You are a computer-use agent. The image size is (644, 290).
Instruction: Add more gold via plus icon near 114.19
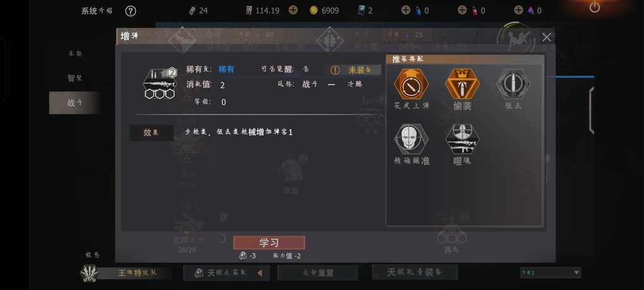point(293,10)
